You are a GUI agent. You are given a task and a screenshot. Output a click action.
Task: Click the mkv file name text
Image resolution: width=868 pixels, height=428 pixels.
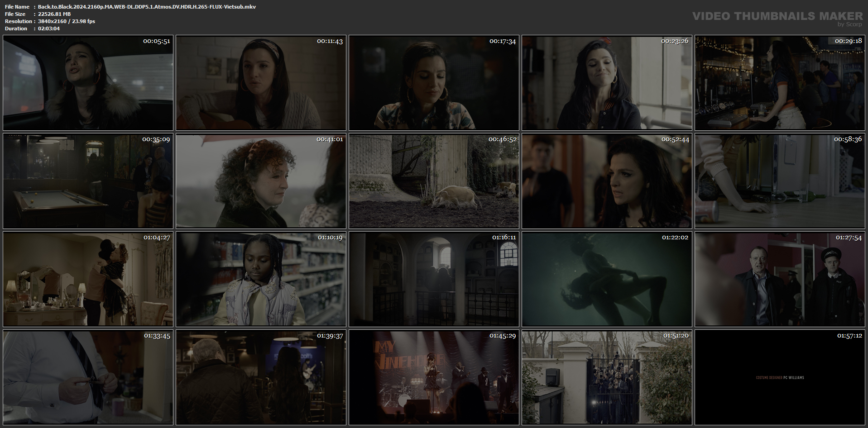(x=147, y=7)
